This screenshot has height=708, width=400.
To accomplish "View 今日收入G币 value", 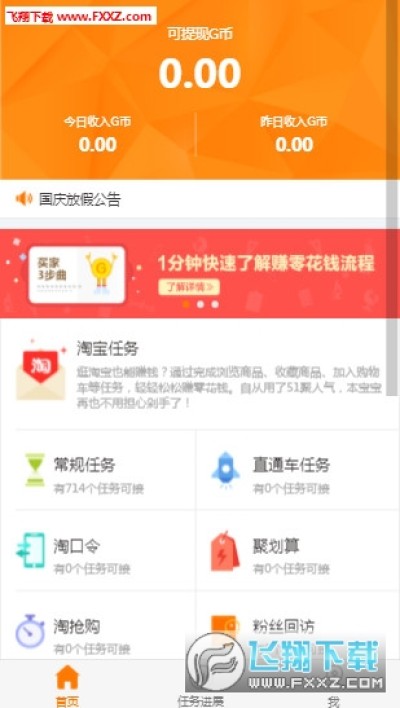I will (98, 144).
